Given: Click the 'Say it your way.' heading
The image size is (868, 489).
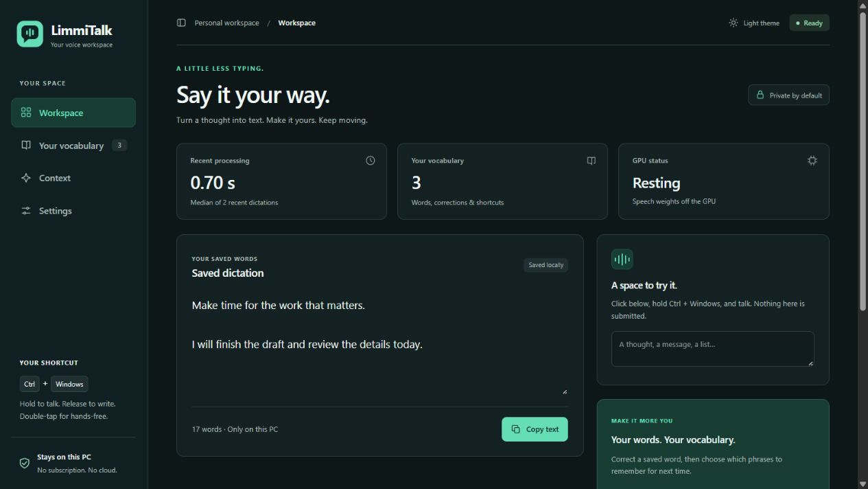Looking at the screenshot, I should tap(253, 95).
